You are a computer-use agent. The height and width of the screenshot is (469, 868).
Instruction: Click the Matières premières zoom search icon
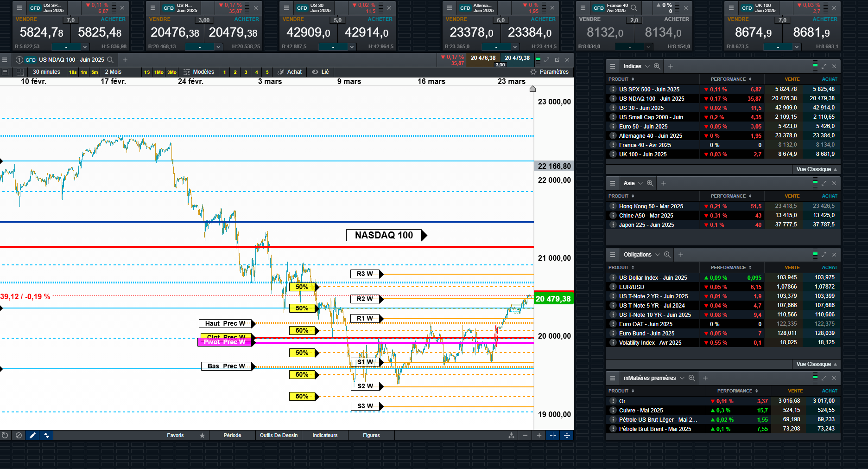[692, 378]
